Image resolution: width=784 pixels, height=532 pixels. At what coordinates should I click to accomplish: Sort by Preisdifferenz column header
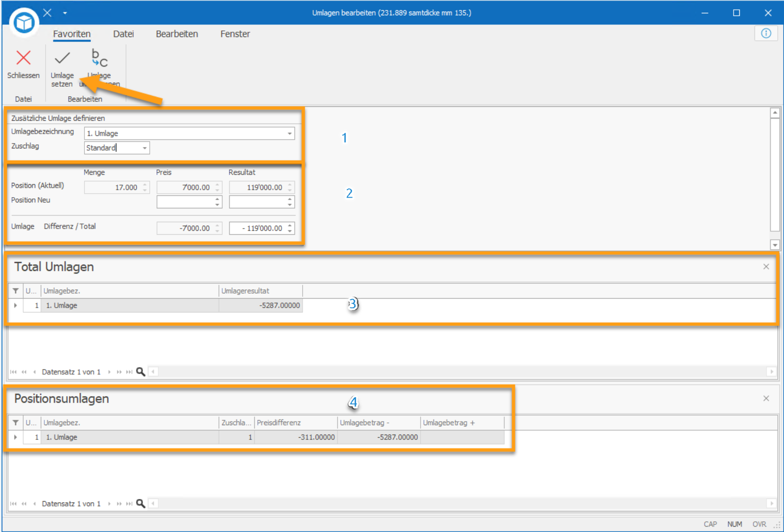coord(295,422)
